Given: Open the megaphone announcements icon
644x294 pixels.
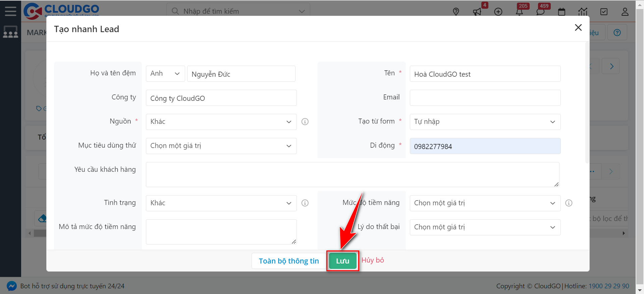Looking at the screenshot, I should (477, 12).
